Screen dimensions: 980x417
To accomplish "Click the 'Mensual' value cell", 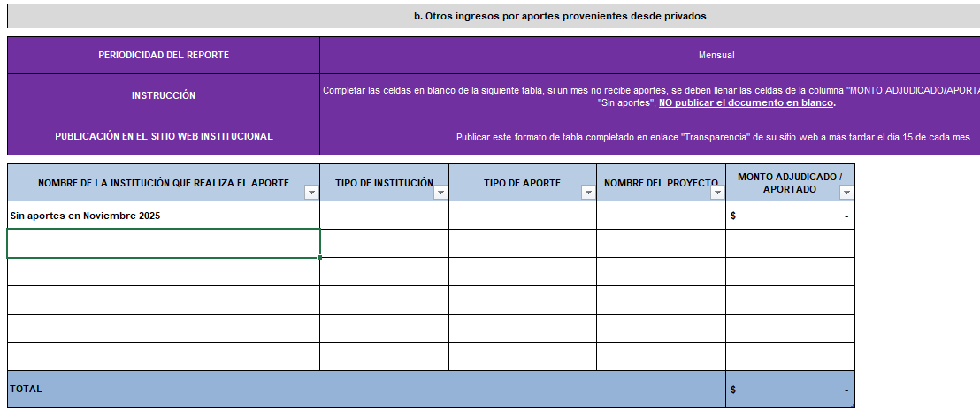I will tap(716, 55).
